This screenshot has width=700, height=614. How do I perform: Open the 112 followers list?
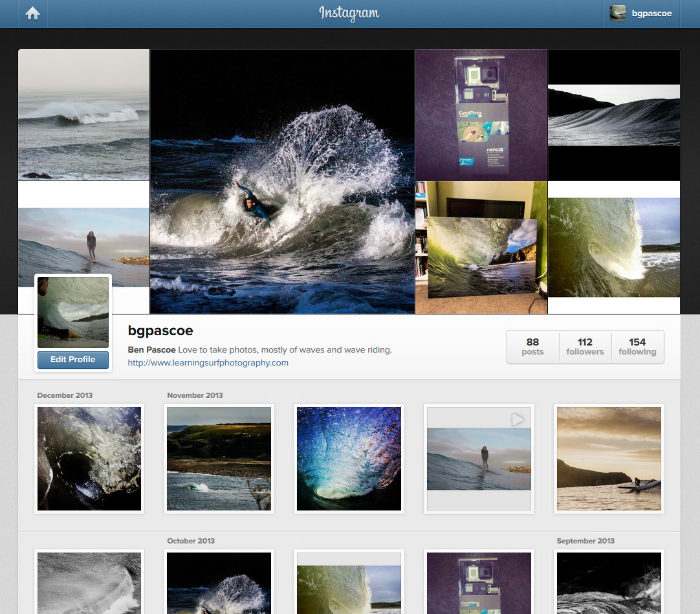585,347
